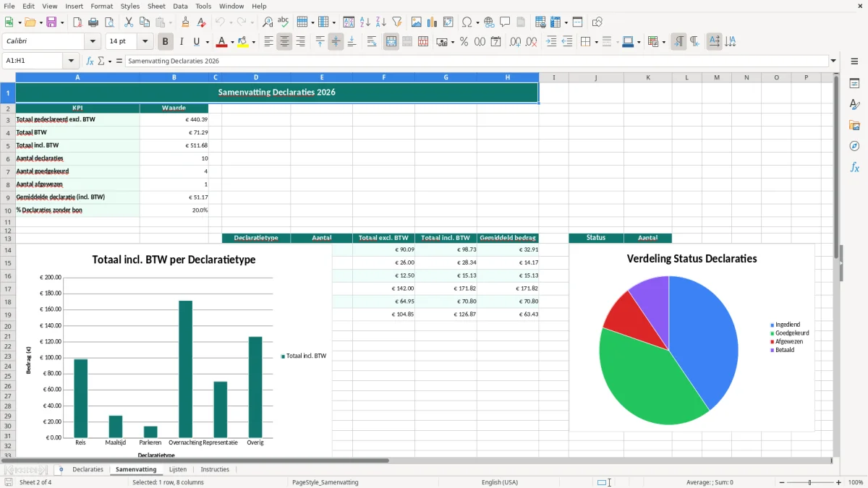This screenshot has height=488, width=868.
Task: Click the zoom out minus button
Action: pyautogui.click(x=781, y=482)
